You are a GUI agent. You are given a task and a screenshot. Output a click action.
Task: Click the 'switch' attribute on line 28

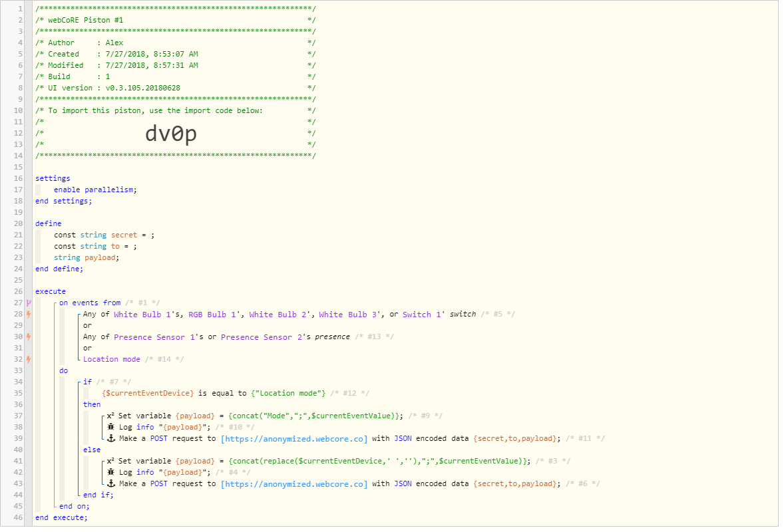[x=463, y=314]
